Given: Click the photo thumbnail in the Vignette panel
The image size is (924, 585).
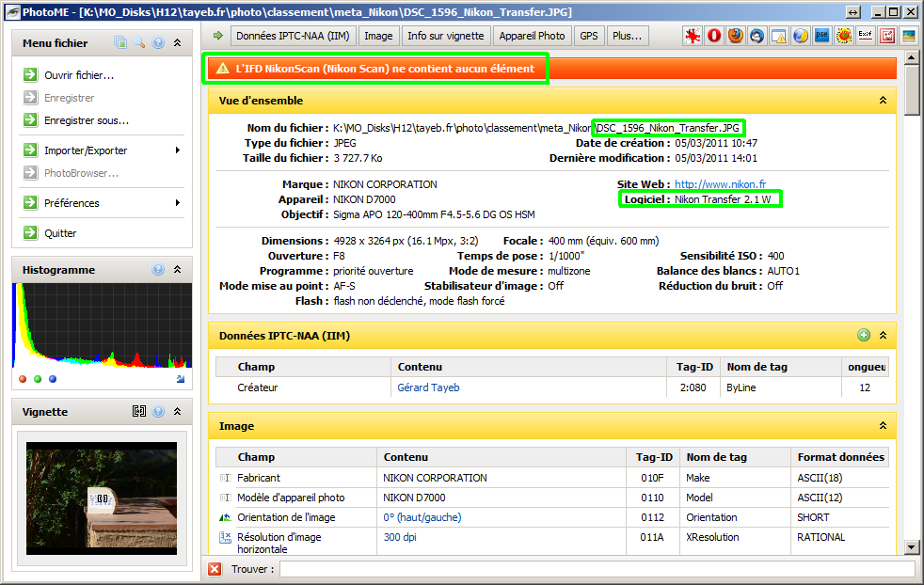Looking at the screenshot, I should click(x=102, y=498).
